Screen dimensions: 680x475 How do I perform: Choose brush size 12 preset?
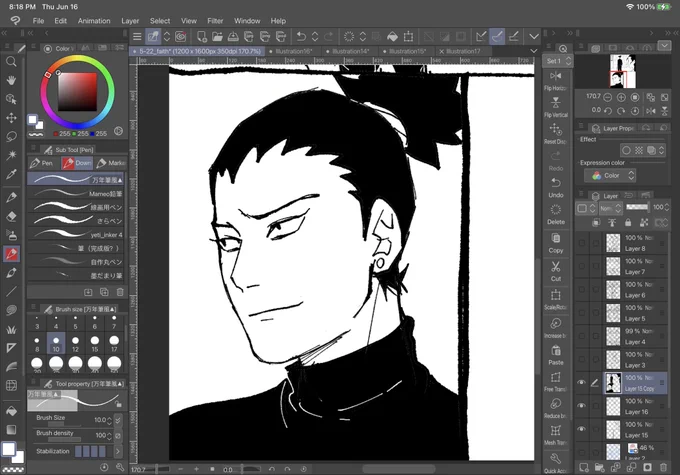[x=75, y=343]
